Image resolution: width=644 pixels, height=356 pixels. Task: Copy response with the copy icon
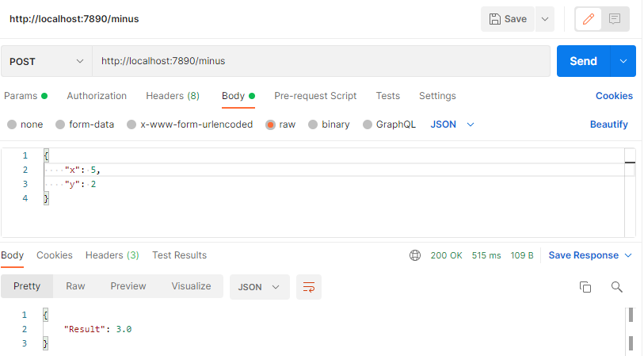coord(585,287)
